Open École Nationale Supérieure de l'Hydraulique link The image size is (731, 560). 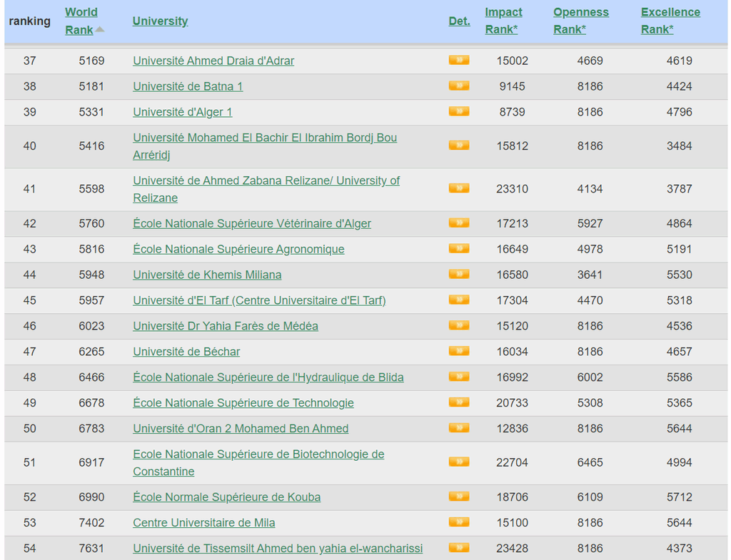pos(268,377)
